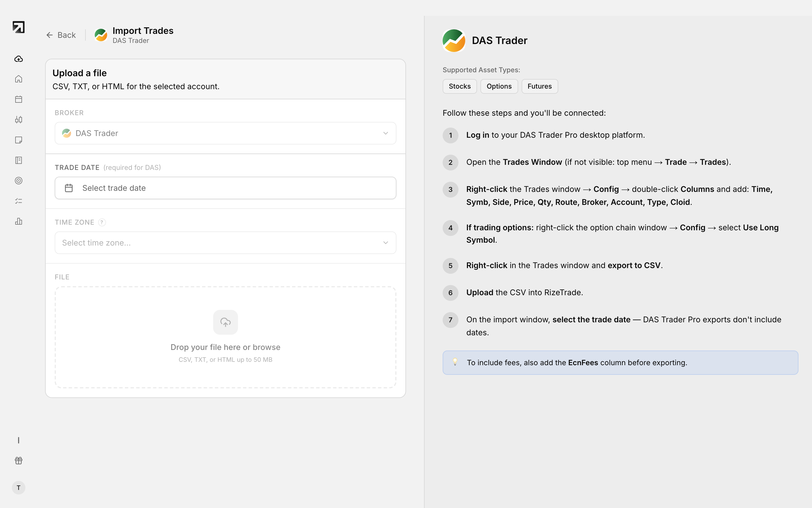Viewport: 812px width, 508px height.
Task: Open the Broker dropdown showing DAS Trader
Action: (x=226, y=133)
